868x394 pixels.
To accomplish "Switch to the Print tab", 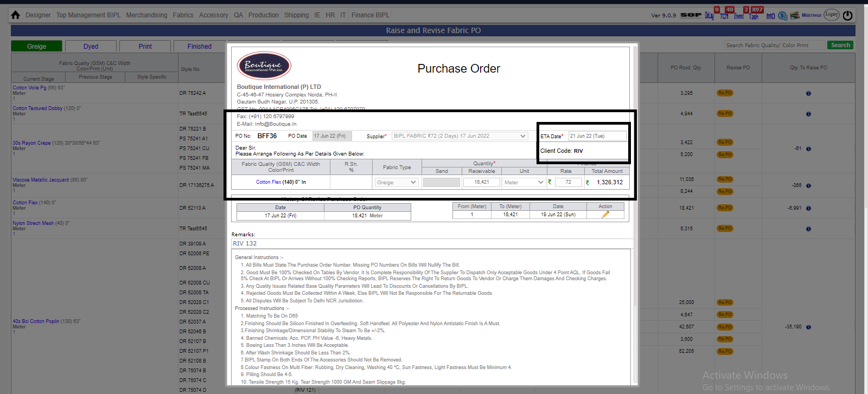I will [x=145, y=47].
